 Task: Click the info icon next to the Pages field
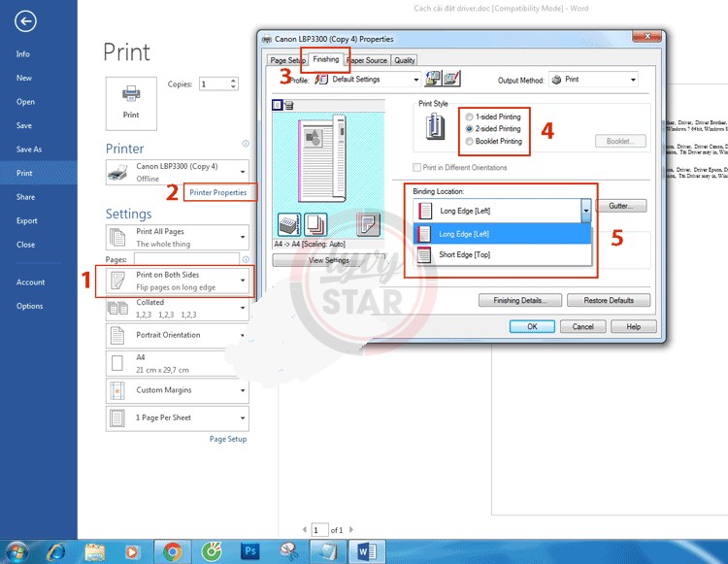[x=246, y=259]
